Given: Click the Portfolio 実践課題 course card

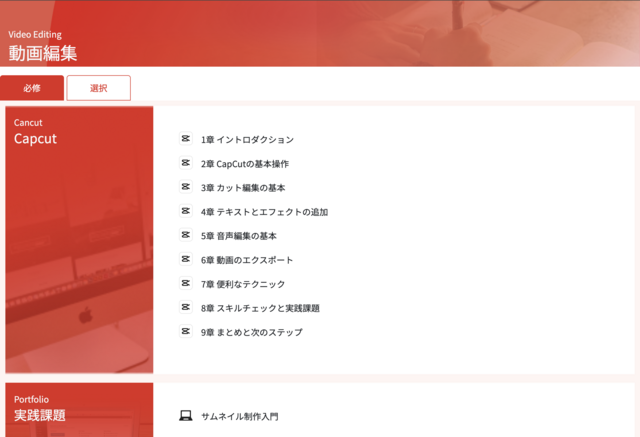Looking at the screenshot, I should [x=79, y=410].
